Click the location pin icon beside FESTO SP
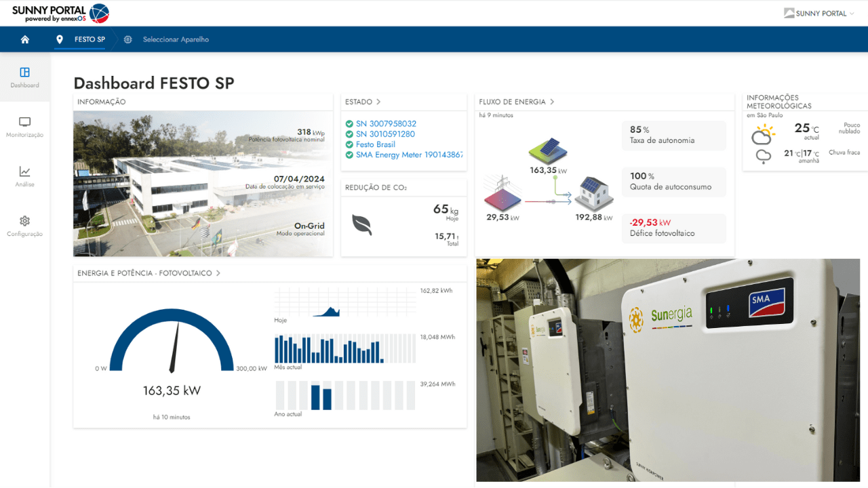The height and width of the screenshot is (488, 868). 60,39
